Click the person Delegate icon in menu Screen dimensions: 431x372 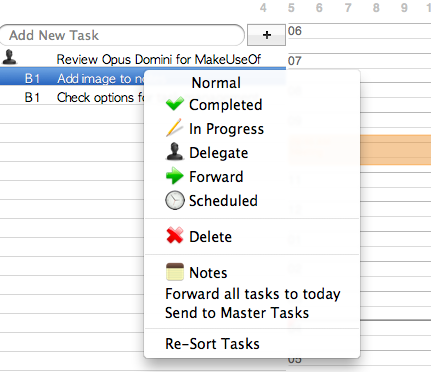(x=174, y=152)
